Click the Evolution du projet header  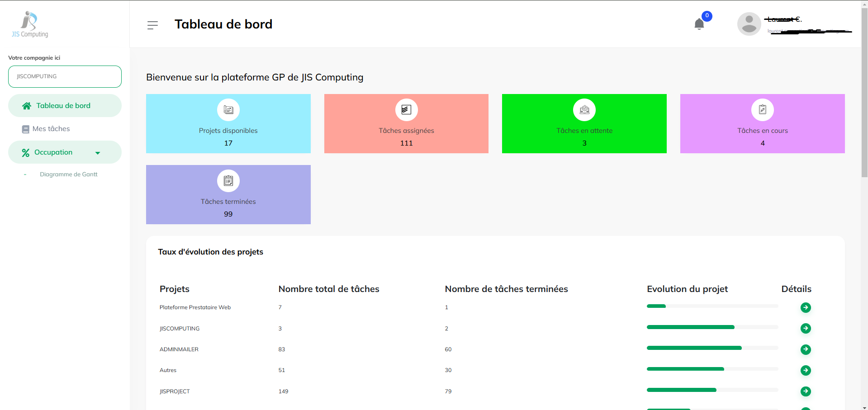(687, 289)
